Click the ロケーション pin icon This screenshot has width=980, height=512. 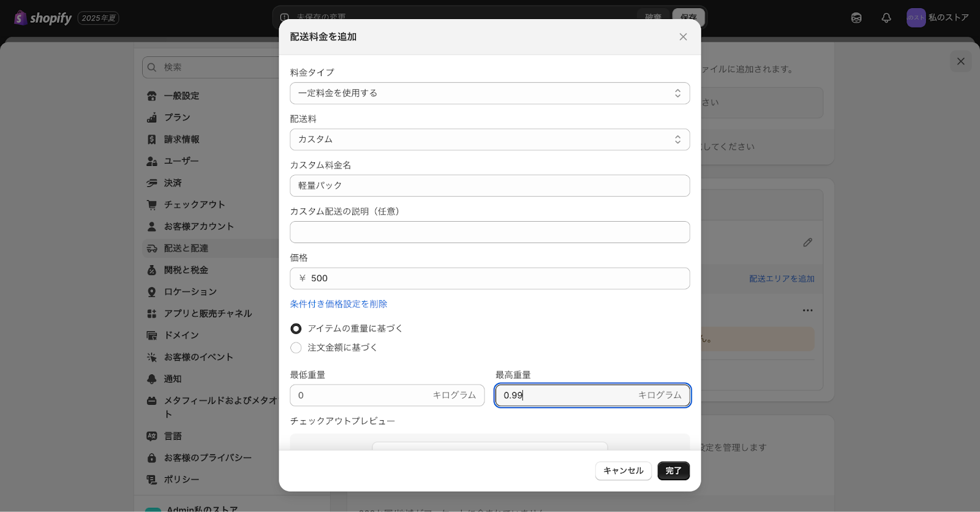(x=152, y=292)
